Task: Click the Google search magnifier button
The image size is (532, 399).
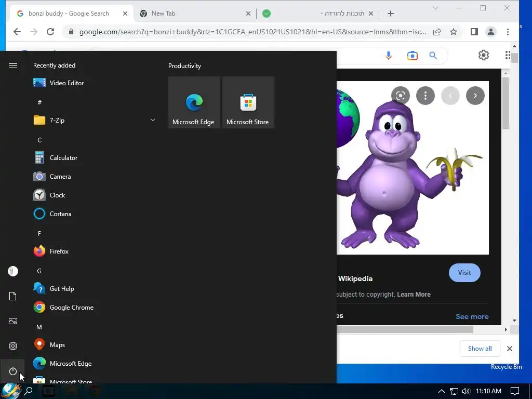Action: [x=433, y=55]
